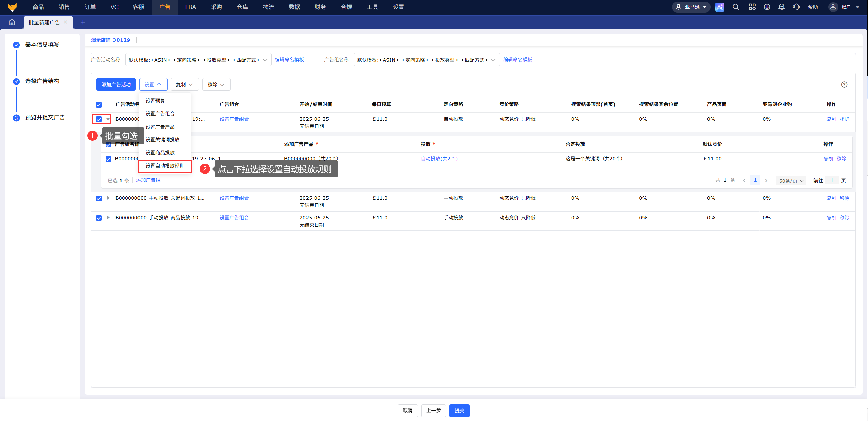Toggle the select-all checkbox in table header
This screenshot has width=868, height=421.
tap(99, 105)
